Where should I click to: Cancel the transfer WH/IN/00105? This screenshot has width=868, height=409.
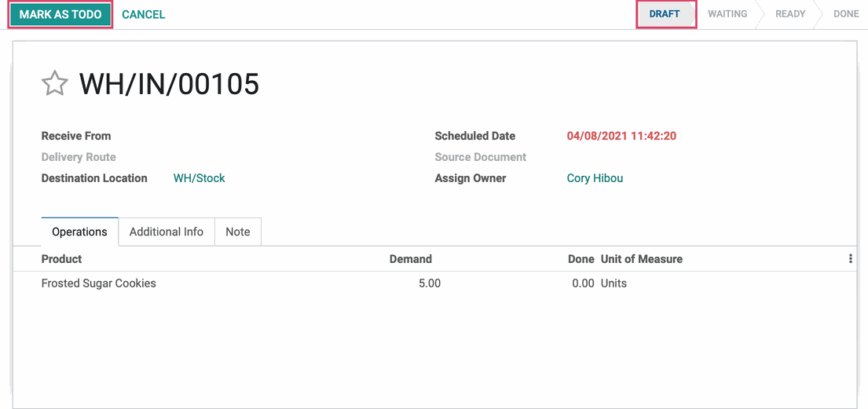click(144, 14)
